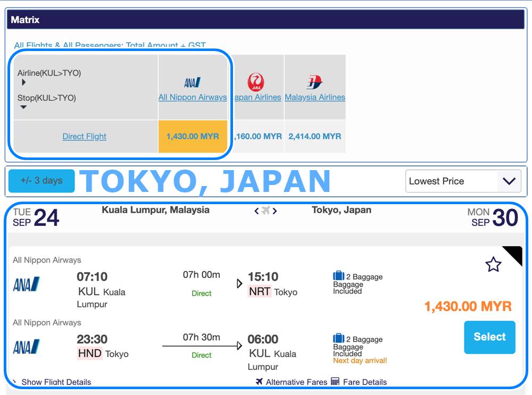Screen dimensions: 532x395
Task: Expand the Airline(KUL>TYO) arrow
Action: 23,82
